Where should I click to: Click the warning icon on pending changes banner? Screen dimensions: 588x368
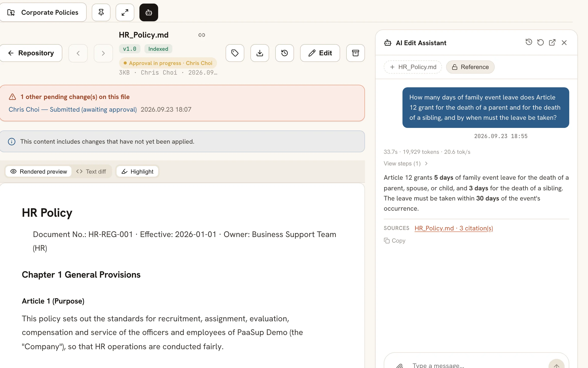pos(12,97)
